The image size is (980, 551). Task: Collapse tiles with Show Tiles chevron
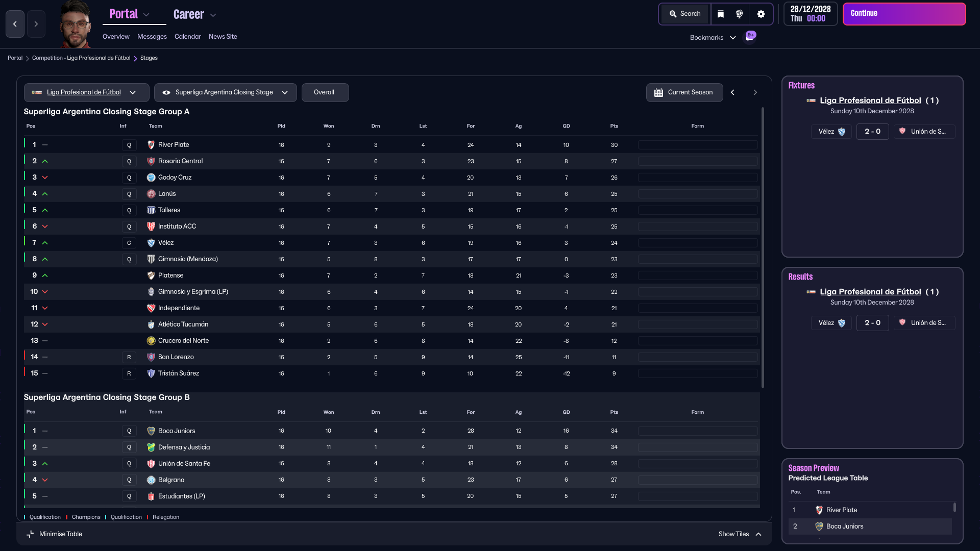pyautogui.click(x=758, y=534)
